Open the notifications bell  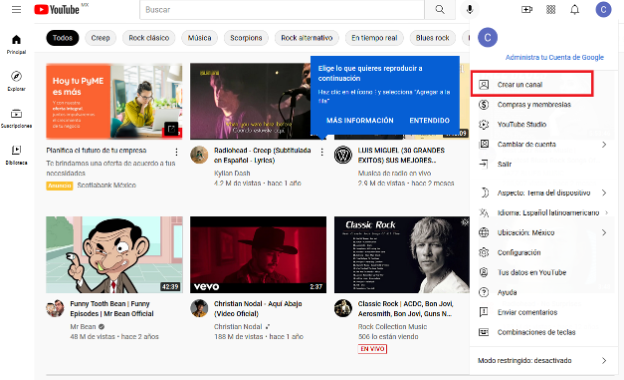pos(575,9)
